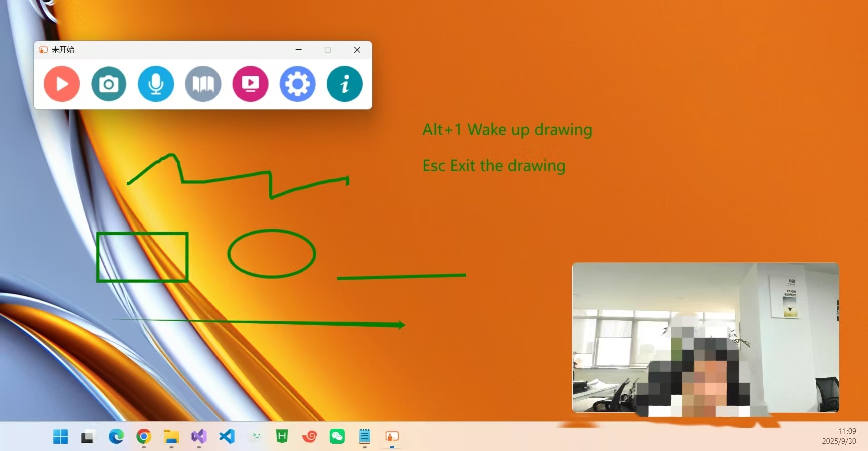Click the 未开始 window title icon
This screenshot has height=451, width=868.
tap(43, 50)
